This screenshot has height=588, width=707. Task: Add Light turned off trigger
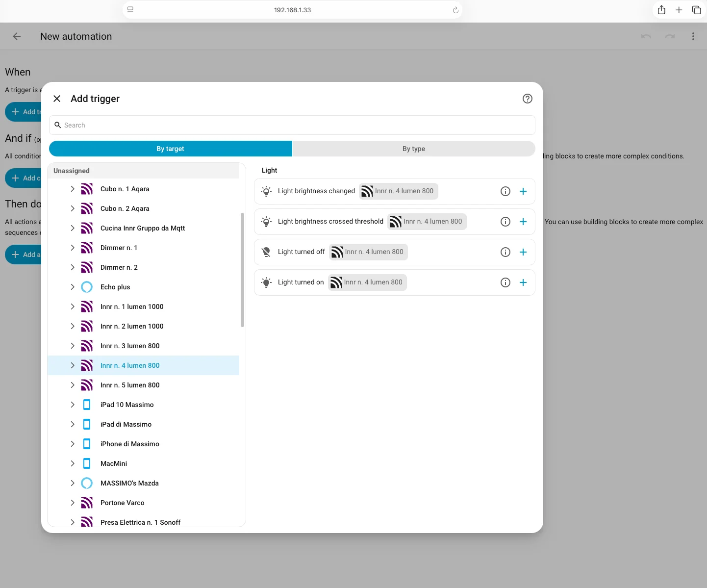(523, 252)
